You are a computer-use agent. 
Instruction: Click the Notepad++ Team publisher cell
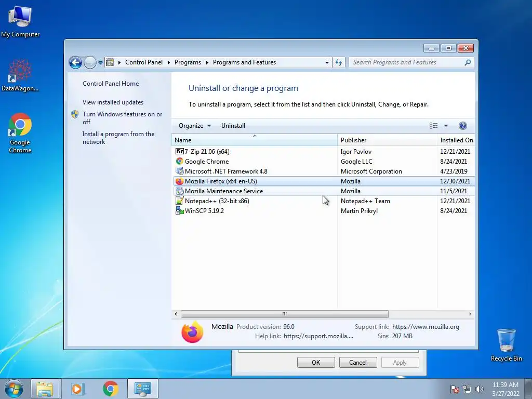[x=365, y=201]
